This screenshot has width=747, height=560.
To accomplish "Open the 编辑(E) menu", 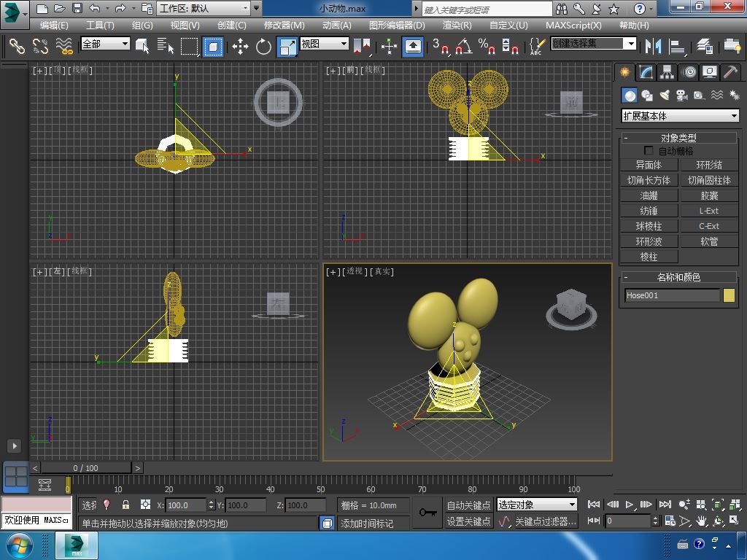I will point(54,26).
